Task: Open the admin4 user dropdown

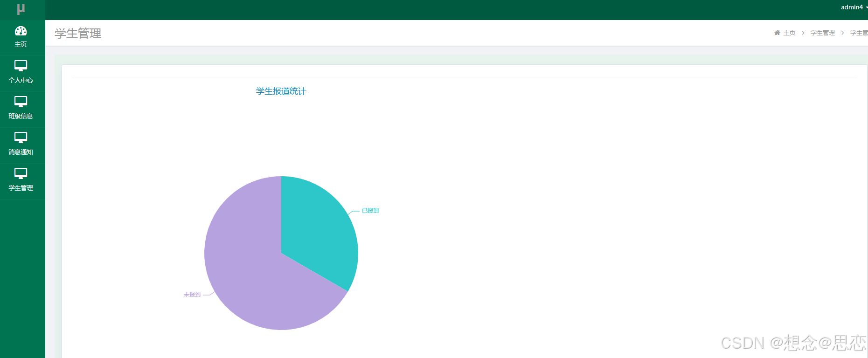Action: tap(854, 7)
